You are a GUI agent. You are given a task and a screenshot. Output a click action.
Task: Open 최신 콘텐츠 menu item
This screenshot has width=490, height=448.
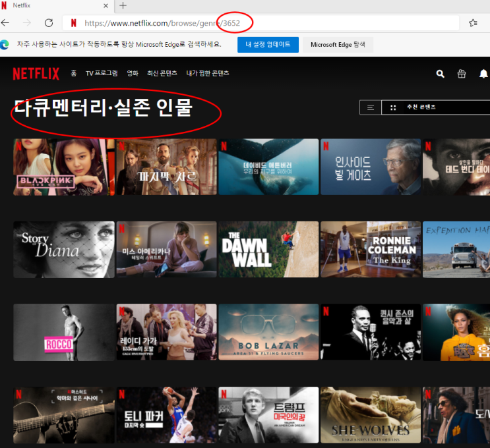162,73
